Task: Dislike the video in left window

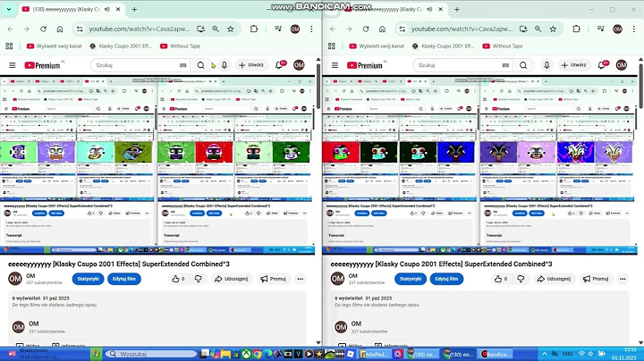Action: [x=198, y=279]
